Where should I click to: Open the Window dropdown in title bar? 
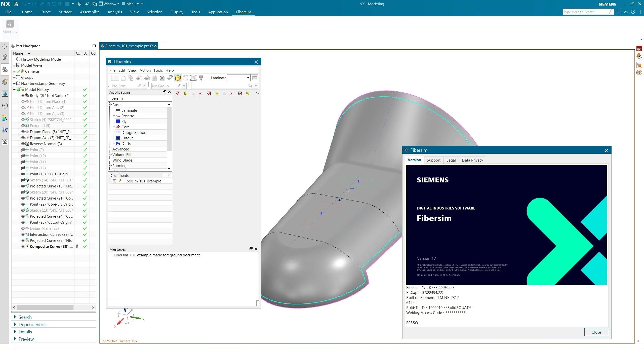(x=109, y=4)
